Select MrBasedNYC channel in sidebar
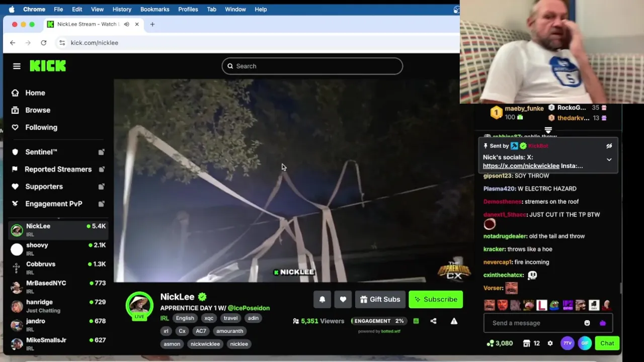The image size is (644, 362). (x=58, y=287)
